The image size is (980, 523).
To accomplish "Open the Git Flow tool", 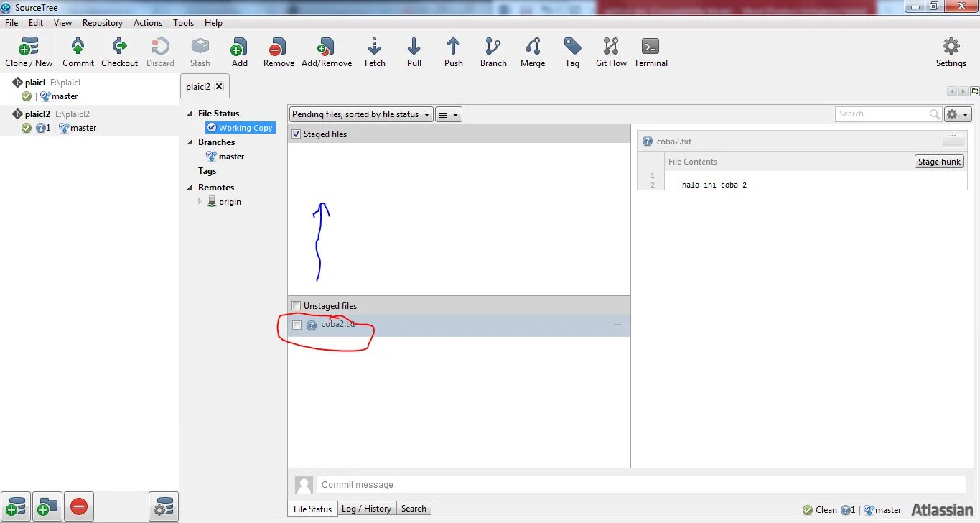I will (x=611, y=52).
